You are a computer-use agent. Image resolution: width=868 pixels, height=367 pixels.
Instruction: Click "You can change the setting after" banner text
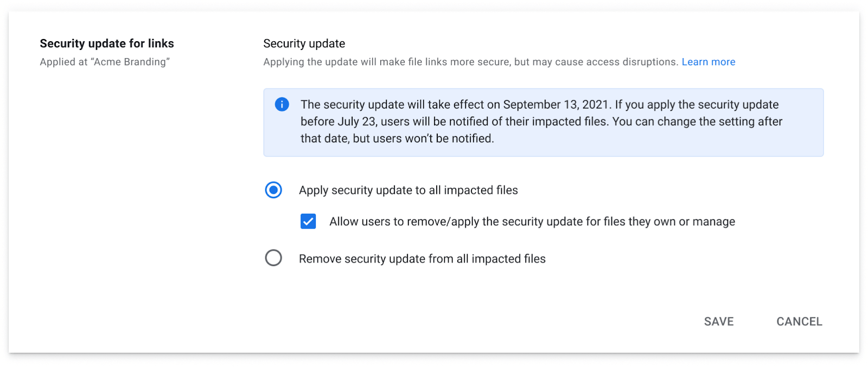click(x=697, y=121)
